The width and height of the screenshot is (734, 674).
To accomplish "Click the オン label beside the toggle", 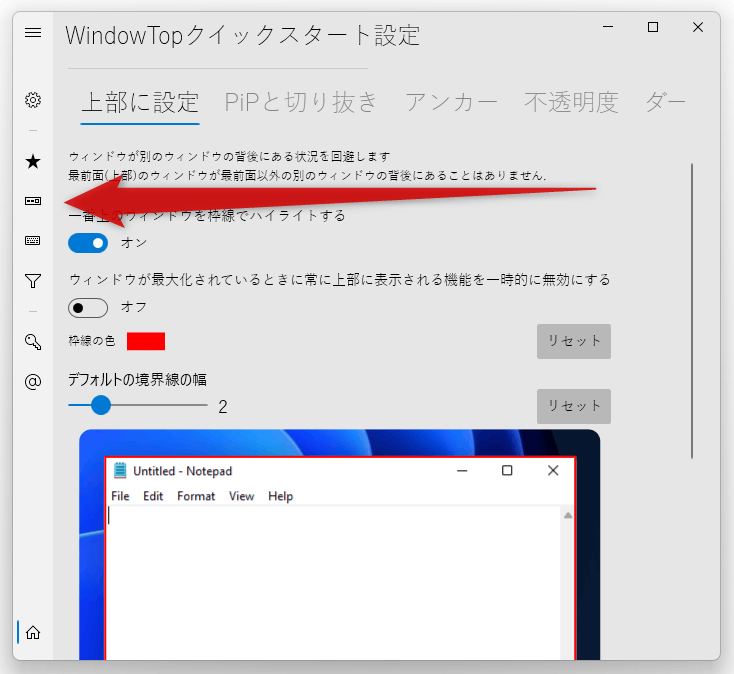I will coord(134,243).
